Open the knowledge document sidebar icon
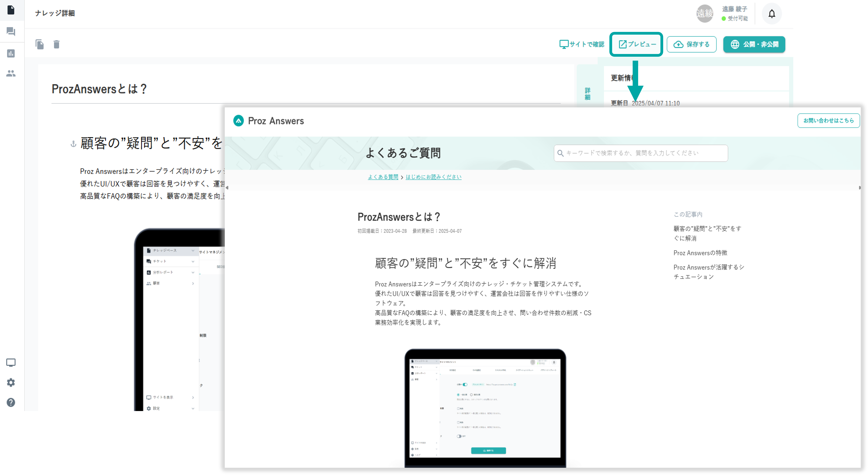The width and height of the screenshot is (868, 475). point(11,10)
